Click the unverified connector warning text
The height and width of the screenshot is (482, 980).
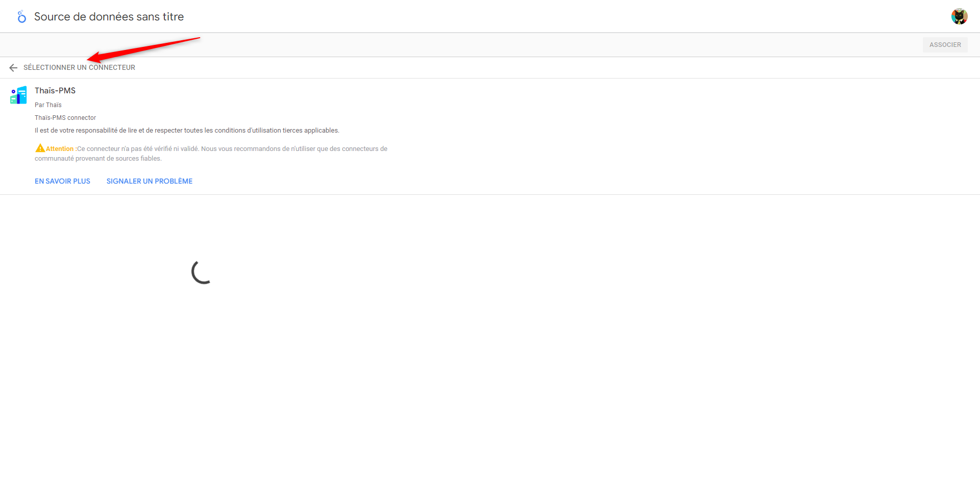click(211, 154)
